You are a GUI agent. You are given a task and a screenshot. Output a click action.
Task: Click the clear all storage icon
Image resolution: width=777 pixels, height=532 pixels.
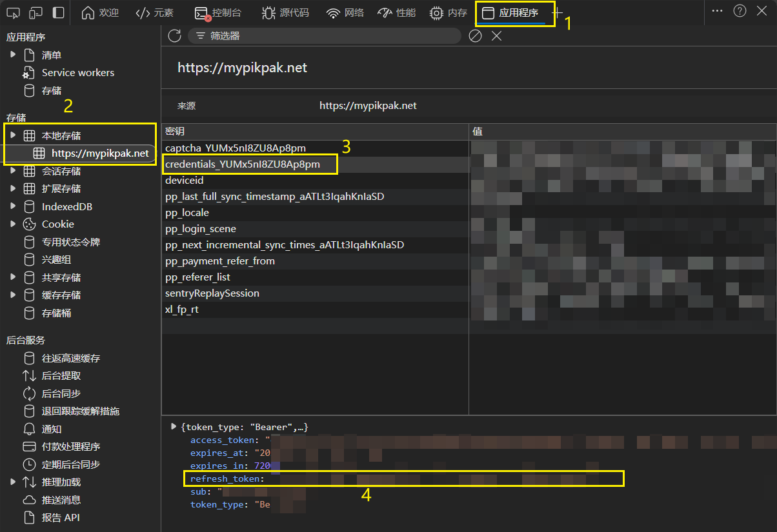pos(475,35)
